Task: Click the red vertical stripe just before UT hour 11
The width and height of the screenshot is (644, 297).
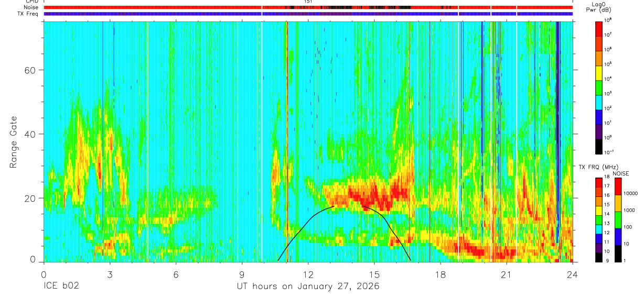Action: (287, 141)
